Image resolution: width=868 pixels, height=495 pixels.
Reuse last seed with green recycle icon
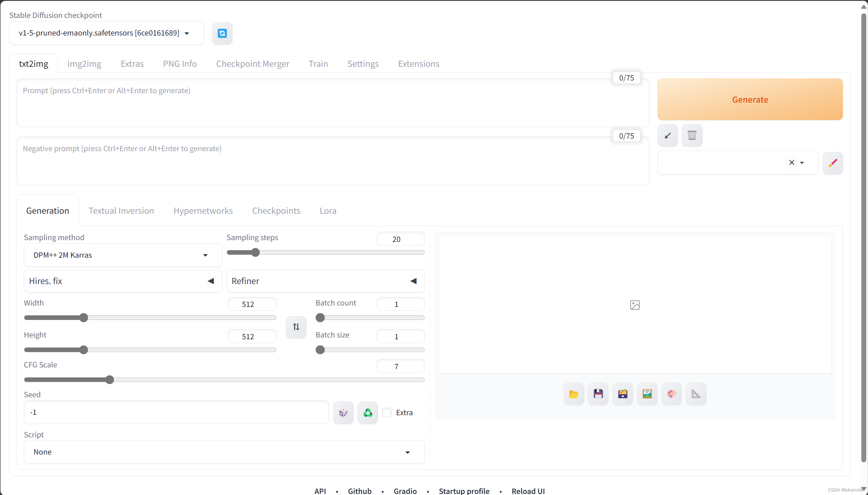tap(367, 412)
